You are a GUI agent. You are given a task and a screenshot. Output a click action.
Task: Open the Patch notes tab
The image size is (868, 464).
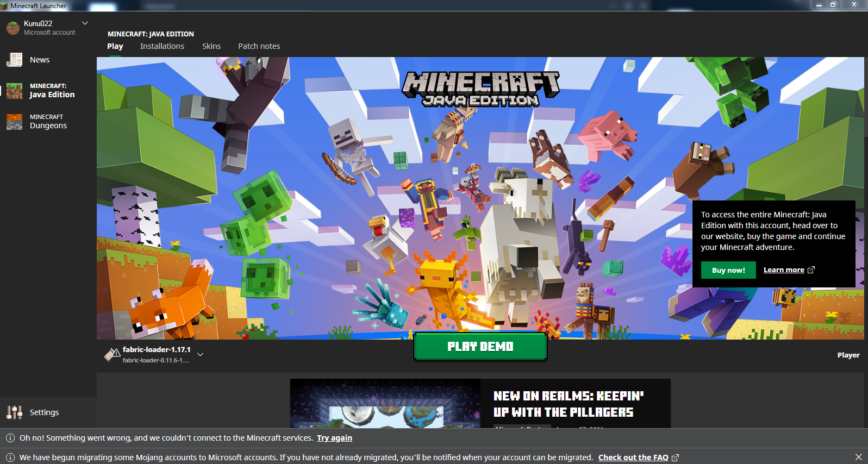pos(259,46)
